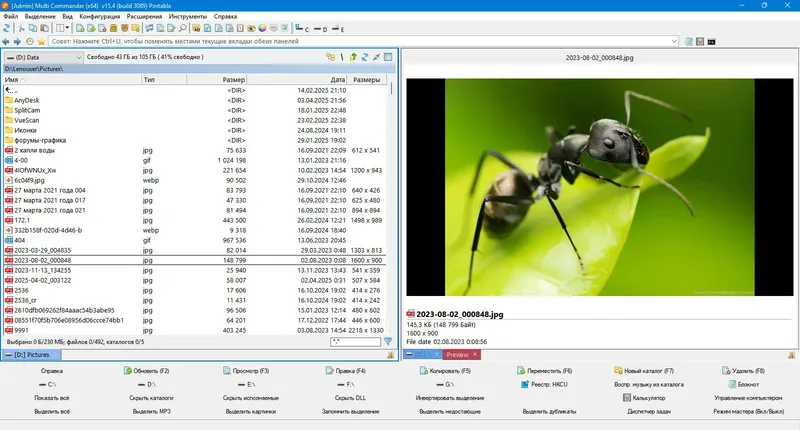Click Скрыть каталоги button
800x430 pixels.
click(151, 398)
